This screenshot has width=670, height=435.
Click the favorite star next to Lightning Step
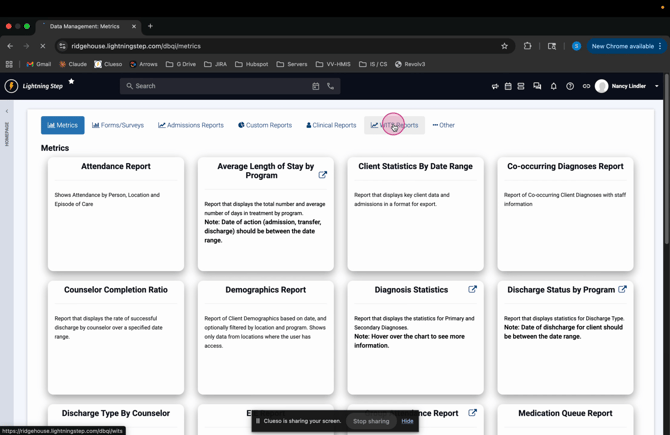pyautogui.click(x=71, y=82)
